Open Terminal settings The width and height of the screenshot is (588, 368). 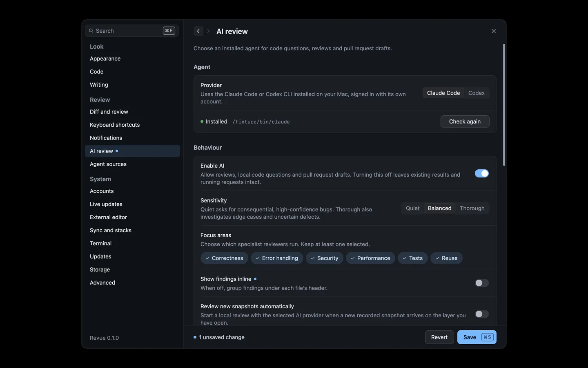[x=132, y=243]
